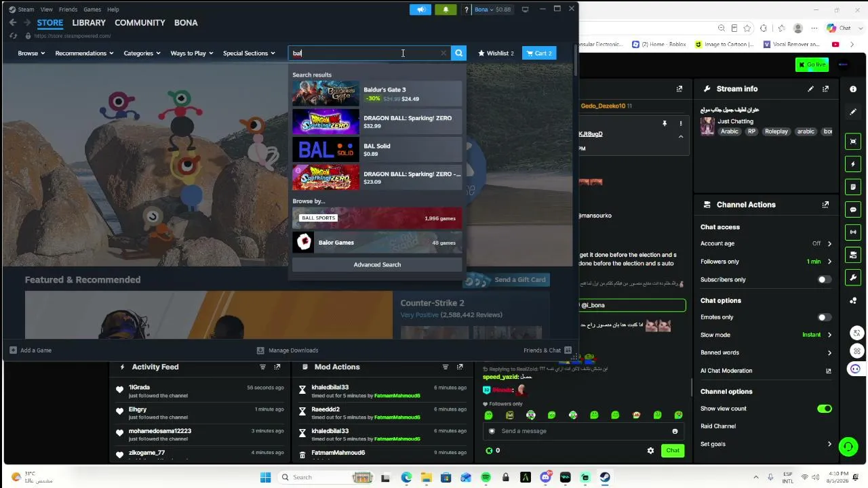The image size is (868, 488).
Task: Open AI Chat Moderation external link
Action: coord(828,371)
